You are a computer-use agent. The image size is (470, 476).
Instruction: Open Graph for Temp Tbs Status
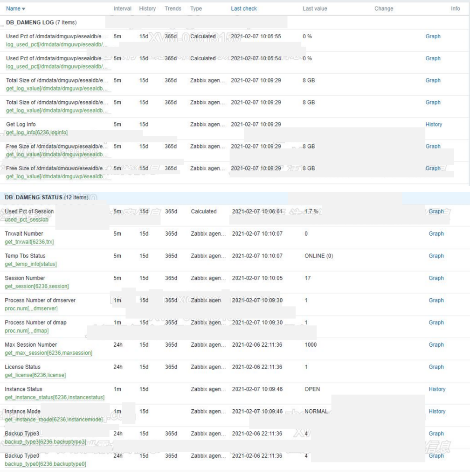click(436, 256)
